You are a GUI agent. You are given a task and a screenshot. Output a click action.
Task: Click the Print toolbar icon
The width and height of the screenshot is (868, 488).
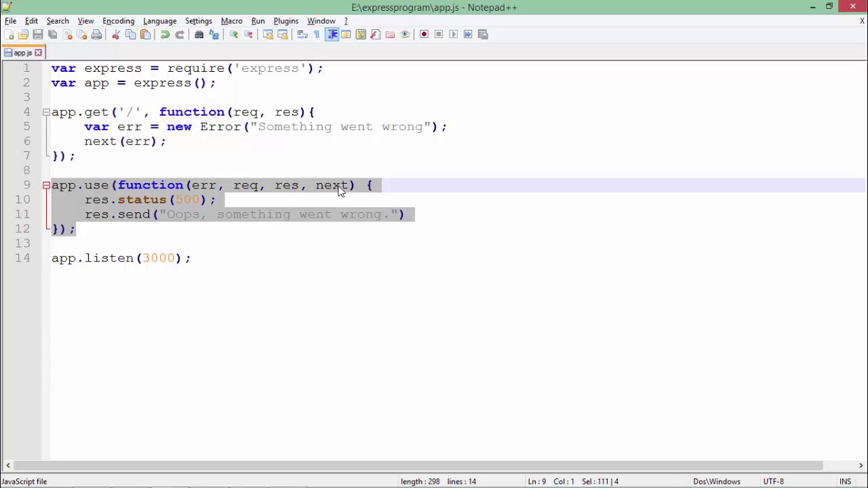[x=96, y=35]
